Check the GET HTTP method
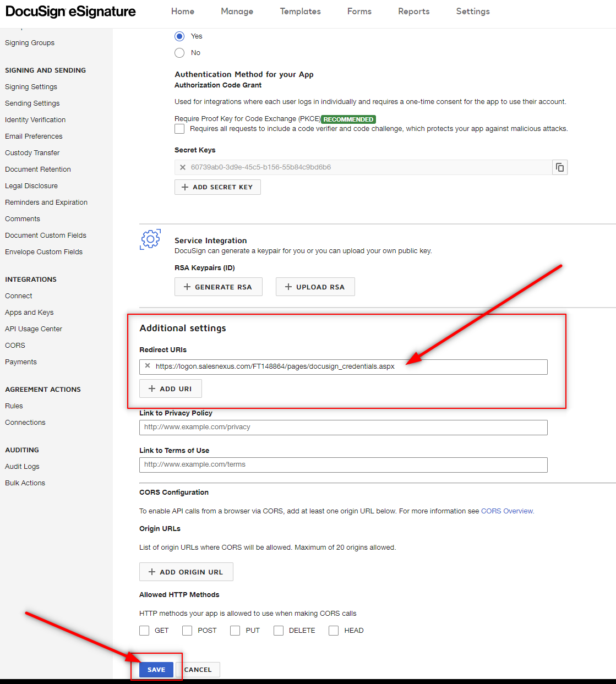The height and width of the screenshot is (684, 616). (144, 631)
